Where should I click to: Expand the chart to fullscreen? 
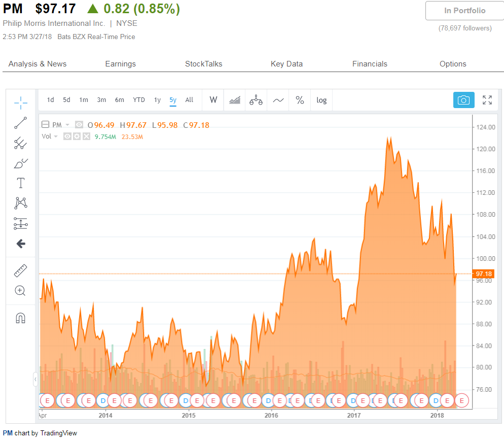pyautogui.click(x=487, y=100)
